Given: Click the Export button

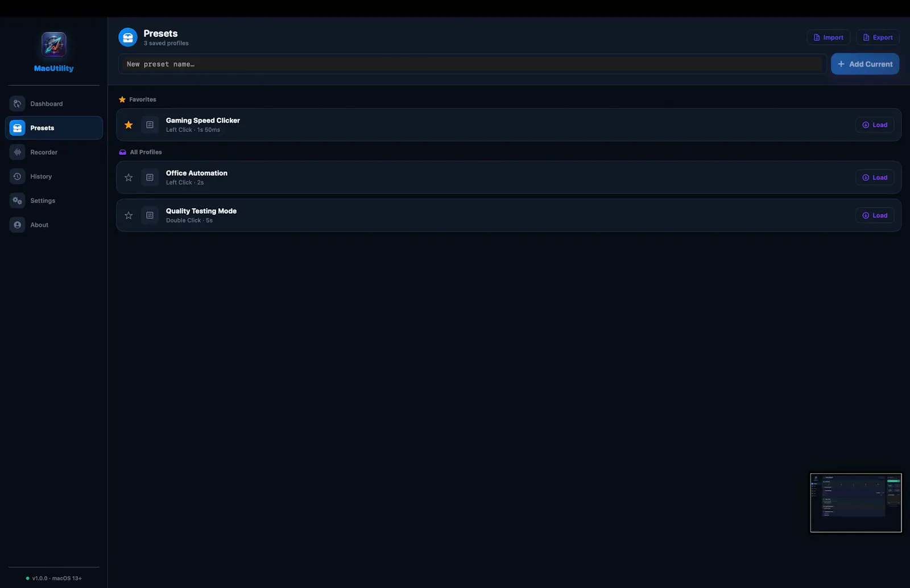Looking at the screenshot, I should point(878,38).
